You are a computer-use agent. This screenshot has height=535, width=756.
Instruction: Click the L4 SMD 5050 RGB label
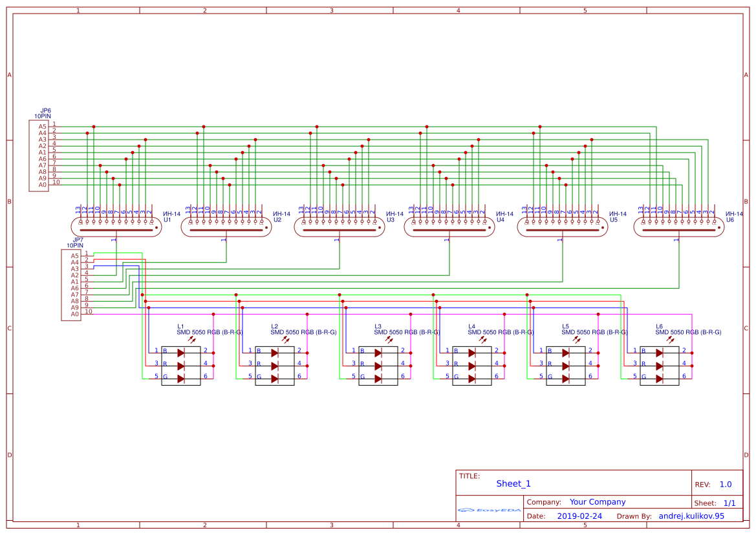501,330
